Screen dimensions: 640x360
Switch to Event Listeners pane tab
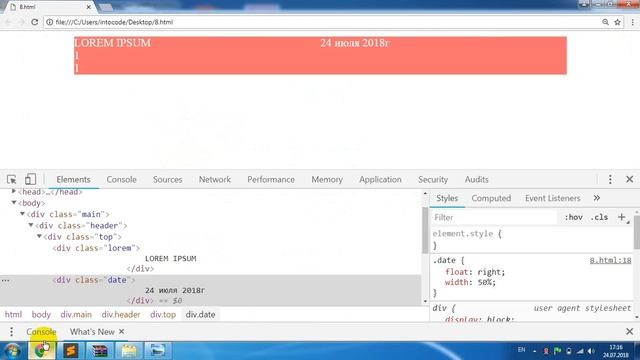(552, 198)
